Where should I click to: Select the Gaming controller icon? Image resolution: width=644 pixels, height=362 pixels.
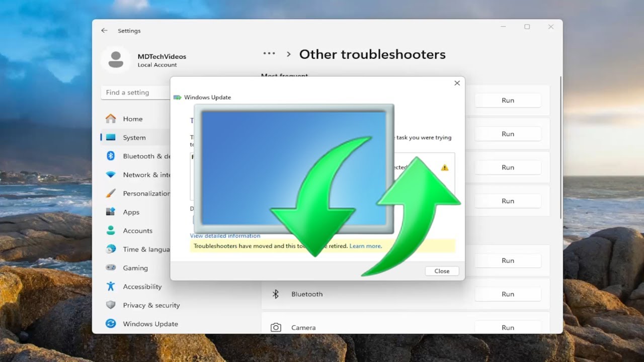111,267
